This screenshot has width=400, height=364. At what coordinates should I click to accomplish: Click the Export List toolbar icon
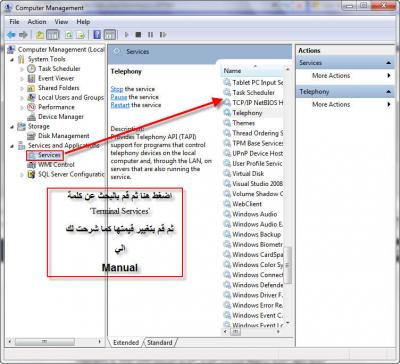click(x=80, y=35)
